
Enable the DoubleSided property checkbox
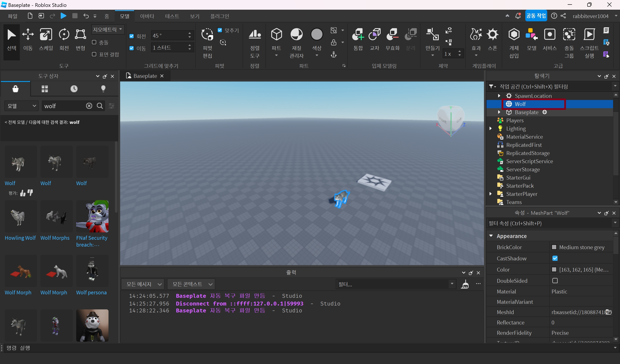tap(555, 281)
